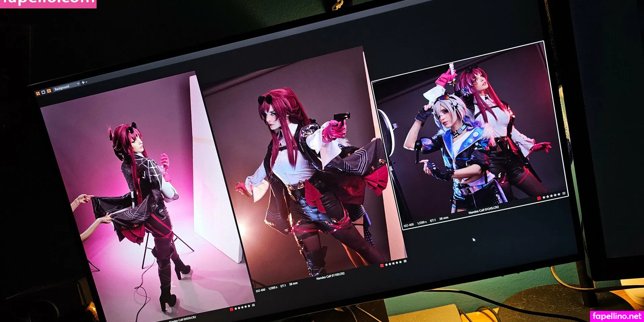Click red color tag on 00939.CR2
This screenshot has height=322, width=644.
[231, 309]
